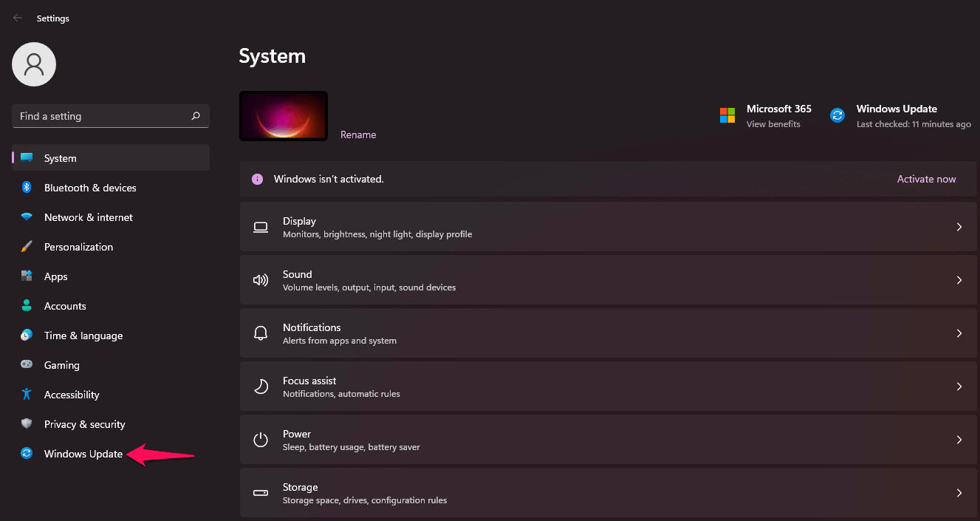Click the user profile avatar icon
Image resolution: width=980 pixels, height=521 pixels.
point(34,64)
